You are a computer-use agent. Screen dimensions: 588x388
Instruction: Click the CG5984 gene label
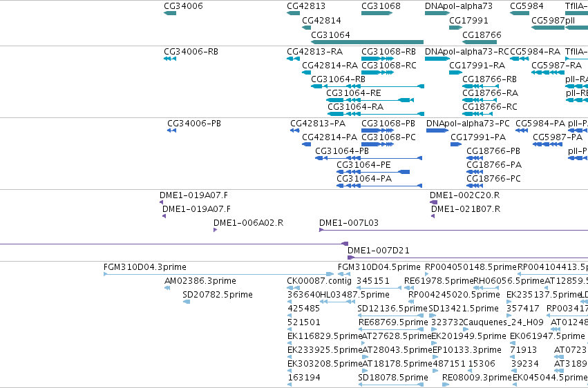[x=527, y=6]
